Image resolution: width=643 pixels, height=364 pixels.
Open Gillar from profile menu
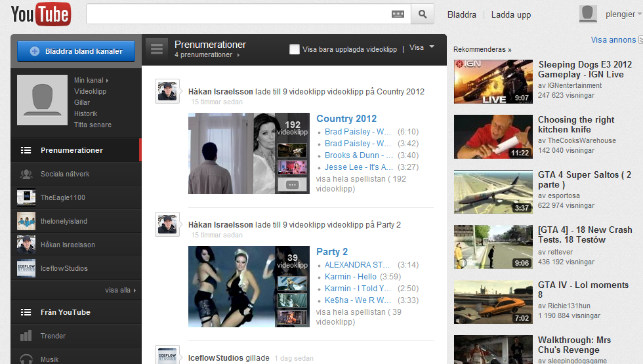tap(82, 102)
